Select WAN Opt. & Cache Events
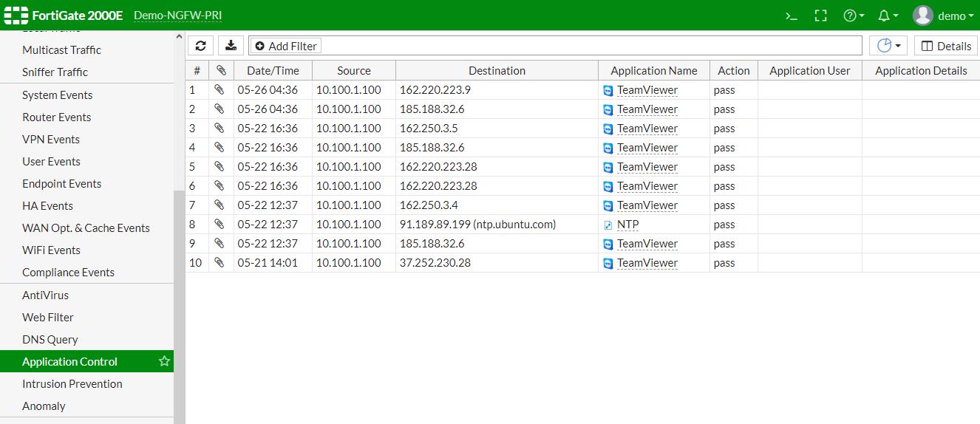Screen dimensions: 980x424 [86, 228]
